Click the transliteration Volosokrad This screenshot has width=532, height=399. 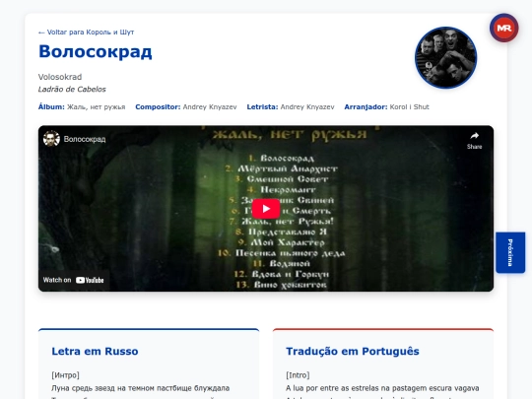(60, 77)
